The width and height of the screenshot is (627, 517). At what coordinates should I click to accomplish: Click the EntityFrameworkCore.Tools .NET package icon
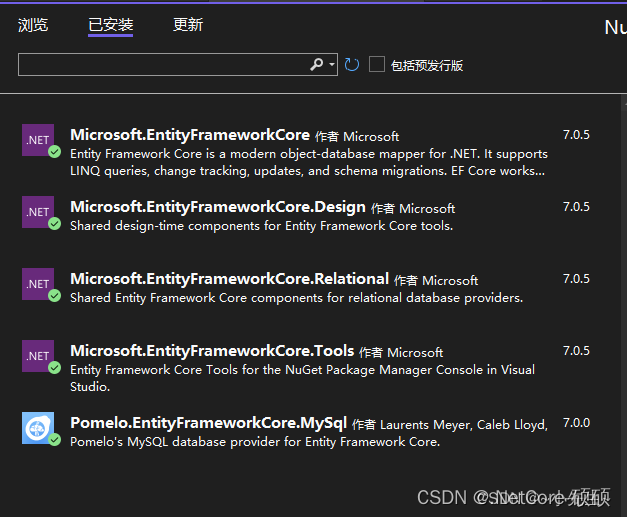(38, 356)
